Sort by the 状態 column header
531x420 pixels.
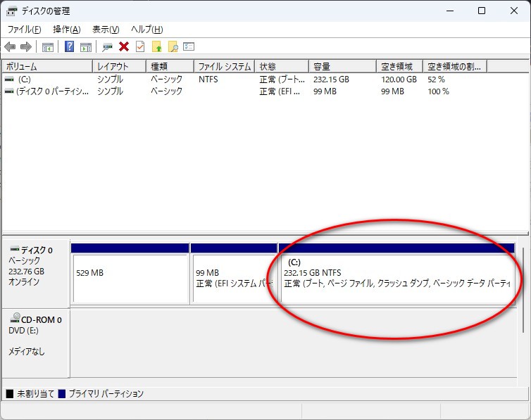click(x=282, y=66)
